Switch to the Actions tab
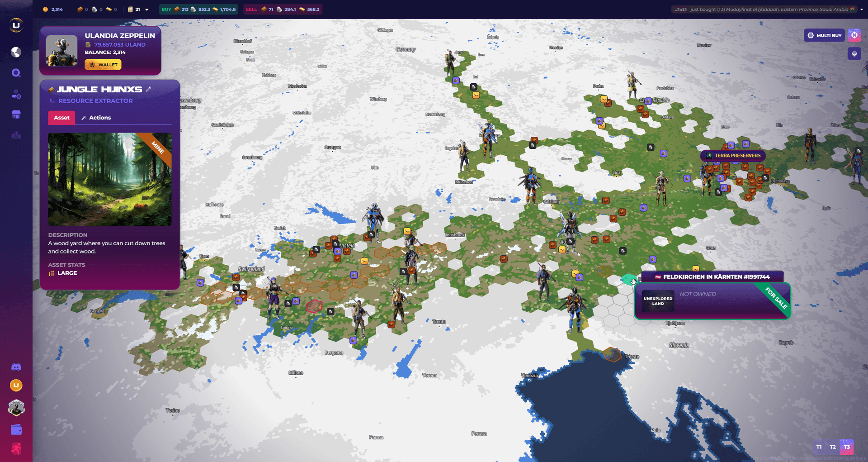868x462 pixels. coord(96,118)
